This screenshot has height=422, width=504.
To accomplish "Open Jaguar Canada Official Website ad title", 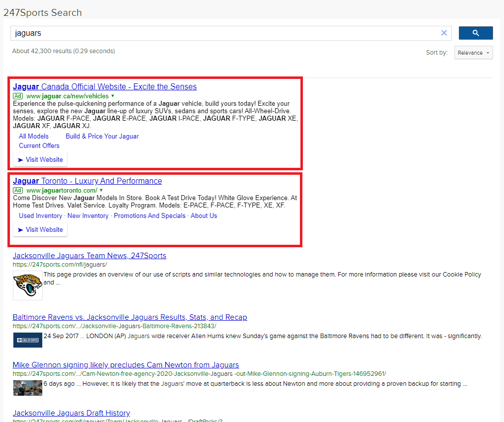I will [x=105, y=86].
